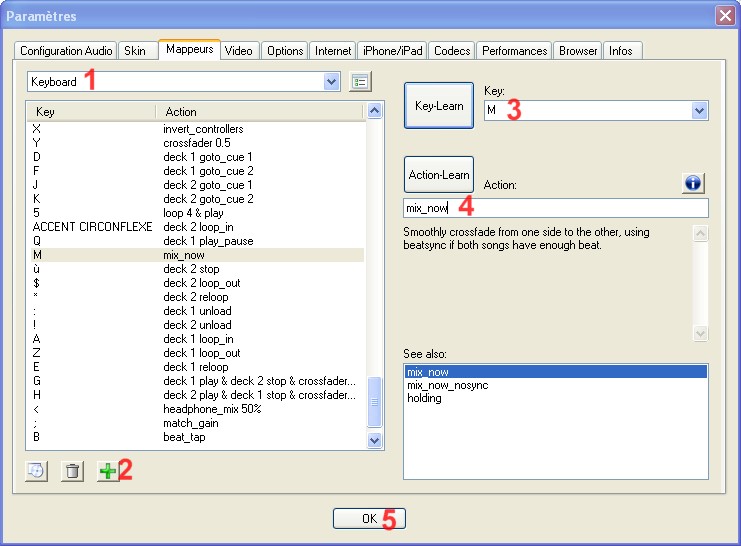Viewport: 741px width, 546px height.
Task: Click the Action text field containing mix_now
Action: pos(555,208)
